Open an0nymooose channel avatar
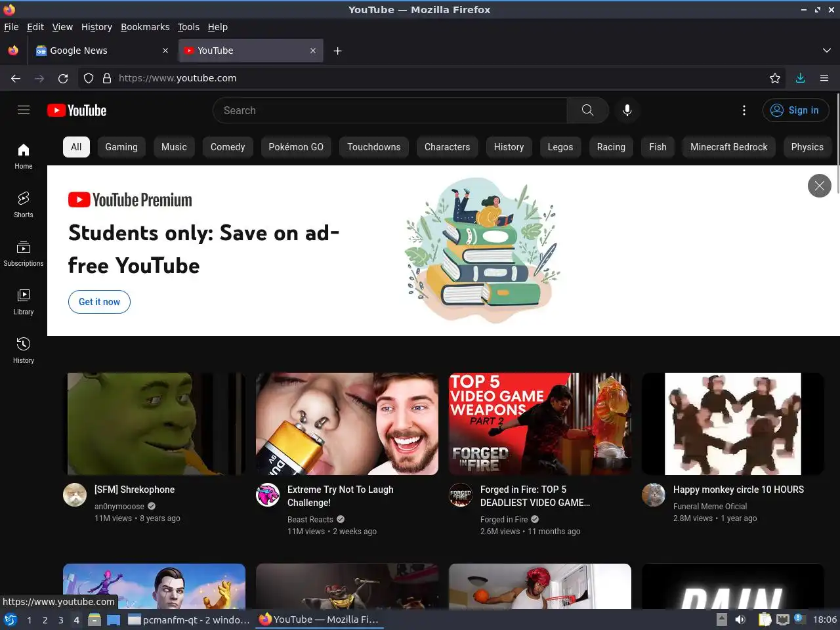This screenshot has height=630, width=840. click(x=75, y=495)
